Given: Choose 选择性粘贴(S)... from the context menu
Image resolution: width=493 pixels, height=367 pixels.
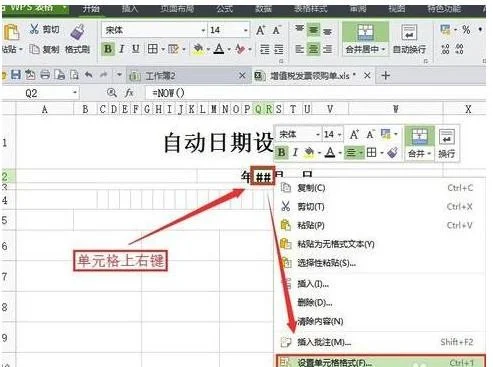Looking at the screenshot, I should coord(380,263).
